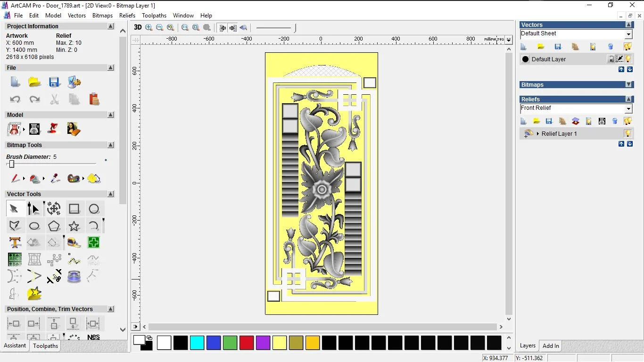
Task: Toggle the Default Layer lock icon
Action: coord(611,59)
